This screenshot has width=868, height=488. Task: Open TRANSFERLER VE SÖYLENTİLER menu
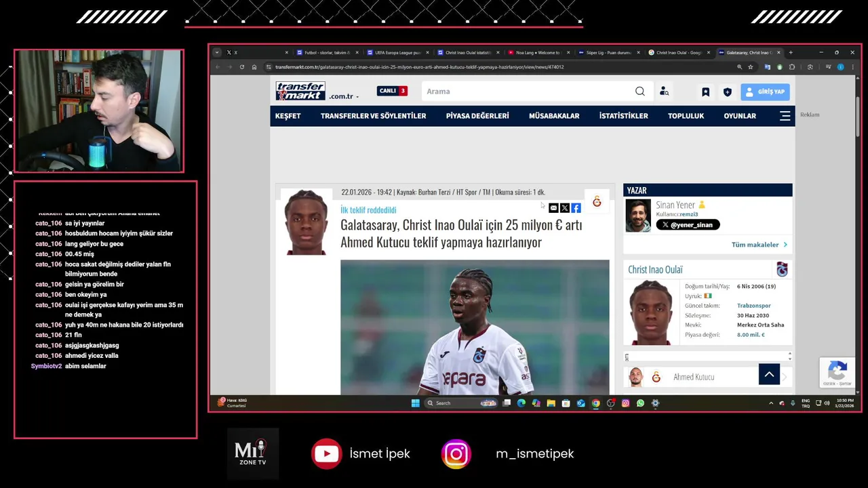(x=373, y=116)
